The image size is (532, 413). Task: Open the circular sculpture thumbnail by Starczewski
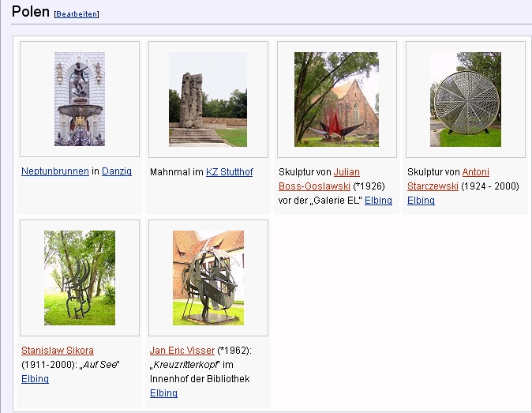point(465,99)
